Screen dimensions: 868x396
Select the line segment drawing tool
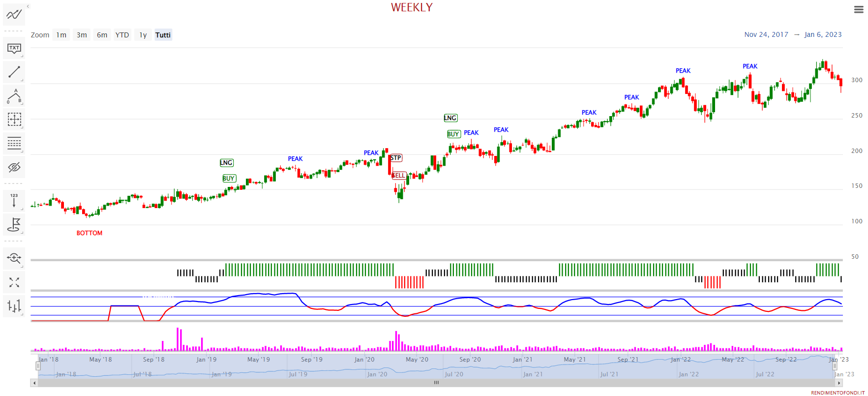point(14,72)
